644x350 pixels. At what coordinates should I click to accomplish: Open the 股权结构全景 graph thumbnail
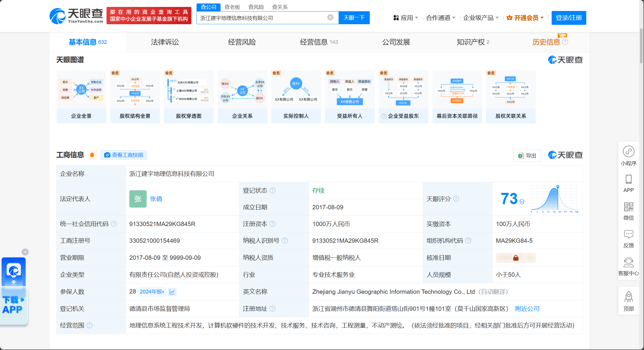tap(135, 97)
